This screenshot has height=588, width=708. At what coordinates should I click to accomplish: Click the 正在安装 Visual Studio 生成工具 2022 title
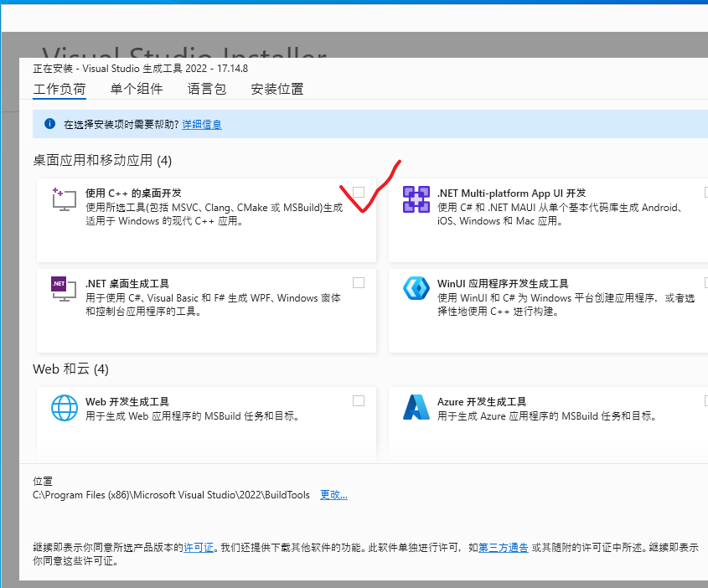141,69
